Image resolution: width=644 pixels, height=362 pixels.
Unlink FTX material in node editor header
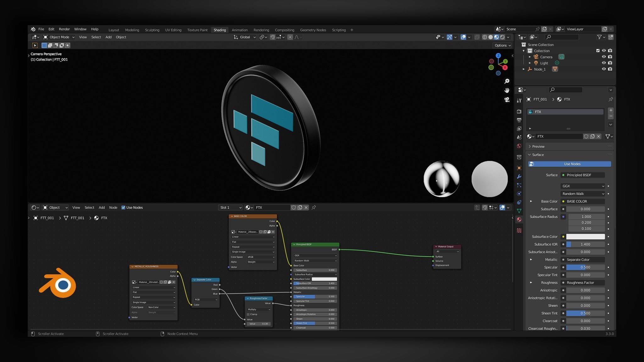[306, 207]
